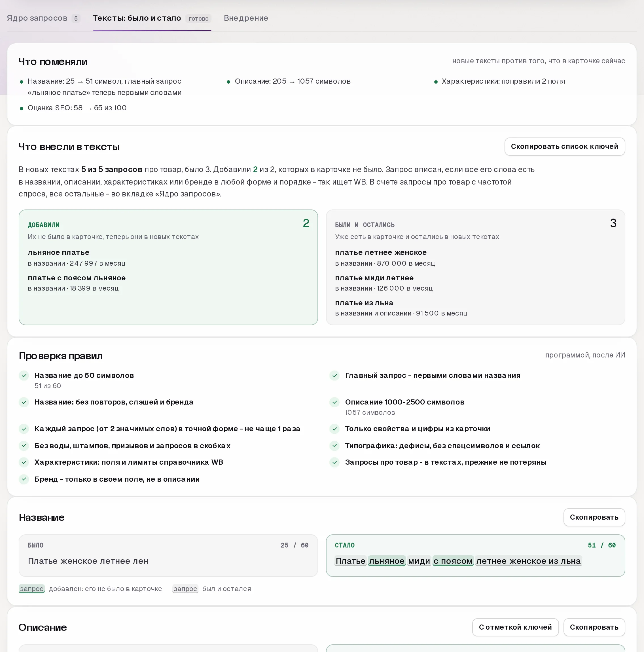Click the query «платье из льна»
The width and height of the screenshot is (644, 652).
364,303
